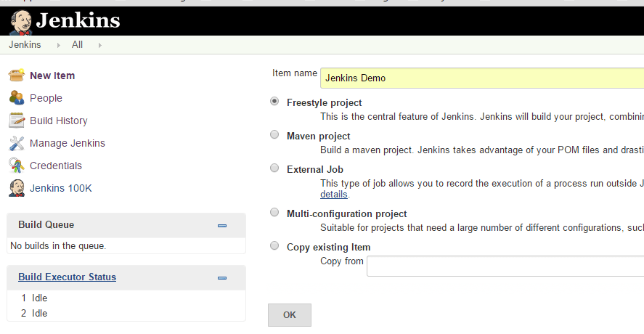Click the New Item box icon
Image resolution: width=644 pixels, height=334 pixels.
(17, 76)
